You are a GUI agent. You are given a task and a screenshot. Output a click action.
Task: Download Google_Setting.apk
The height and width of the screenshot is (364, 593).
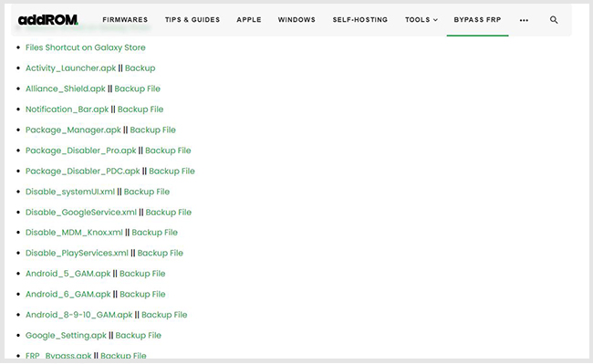(x=66, y=336)
